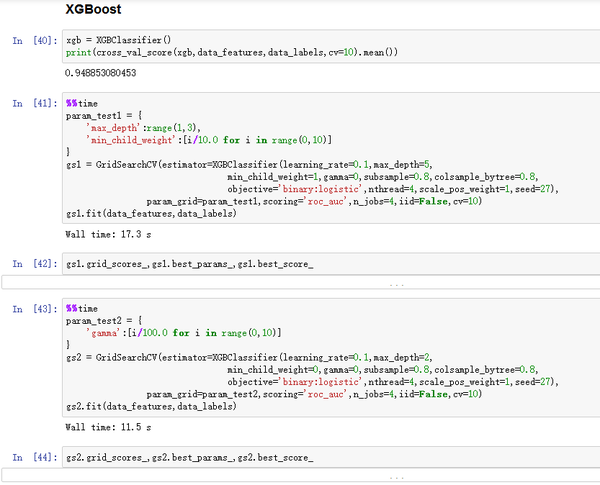Click the In [40] prompt label
600x485 pixels.
pyautogui.click(x=35, y=41)
